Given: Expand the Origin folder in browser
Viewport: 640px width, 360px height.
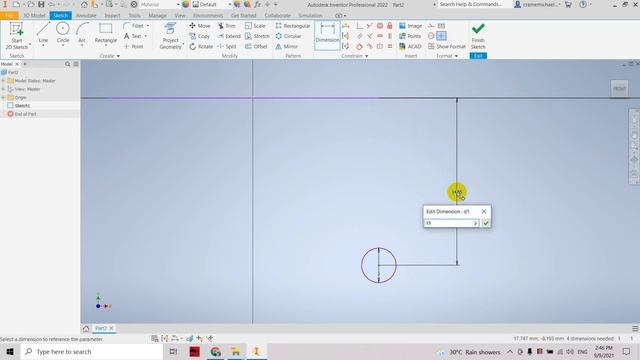Looking at the screenshot, I should point(3,98).
